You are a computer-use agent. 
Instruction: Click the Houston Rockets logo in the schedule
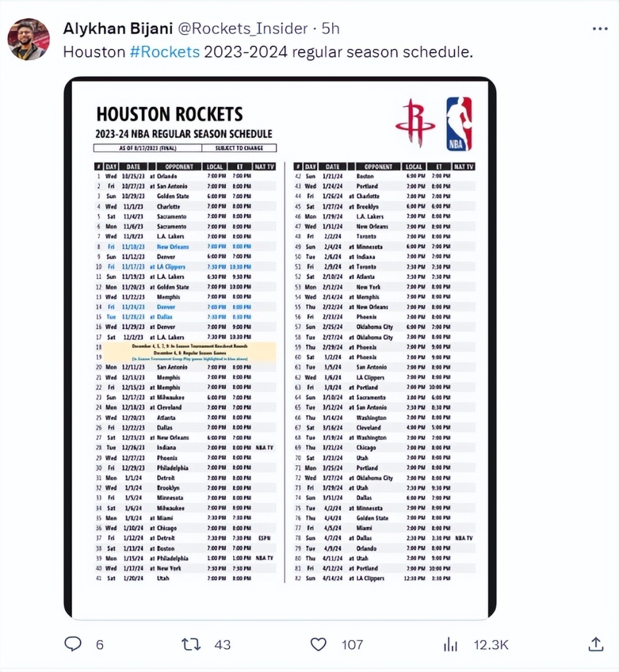[415, 123]
